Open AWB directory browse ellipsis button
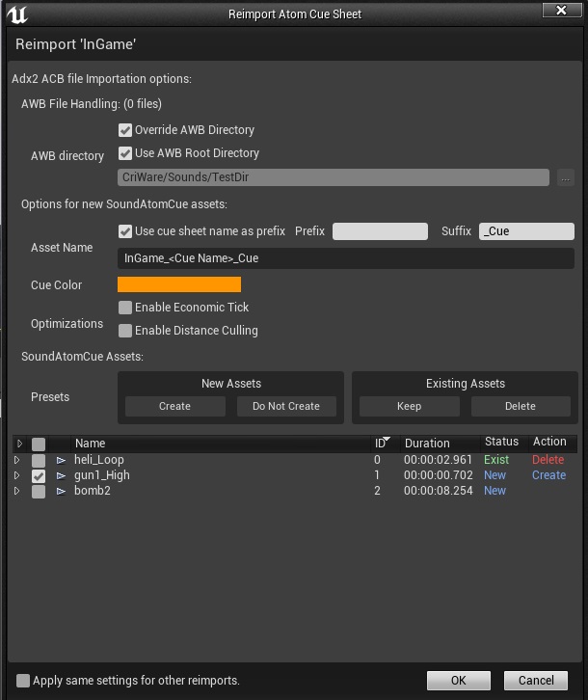 click(x=565, y=177)
